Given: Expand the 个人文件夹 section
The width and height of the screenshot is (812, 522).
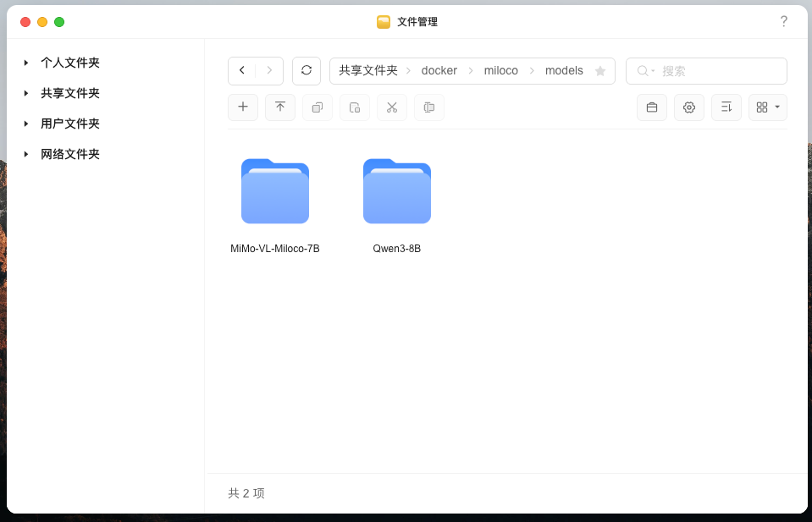Looking at the screenshot, I should click(x=26, y=63).
